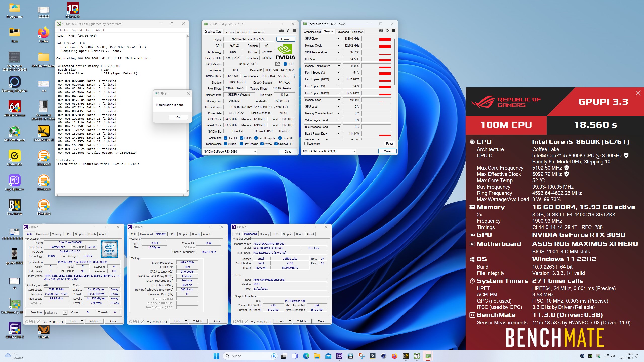
Task: Launch Samsung Magician from desktop
Action: pyautogui.click(x=14, y=84)
